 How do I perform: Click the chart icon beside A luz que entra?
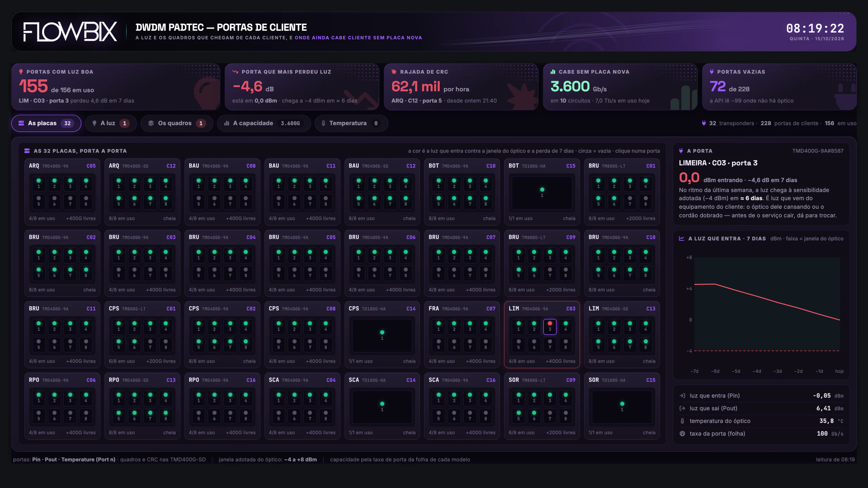[682, 239]
